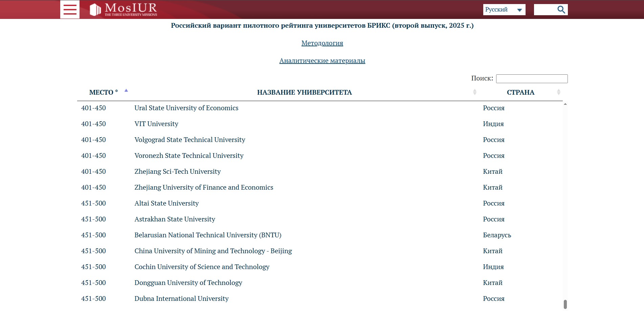This screenshot has height=311, width=644.
Task: Open the Русский language dropdown
Action: [504, 10]
